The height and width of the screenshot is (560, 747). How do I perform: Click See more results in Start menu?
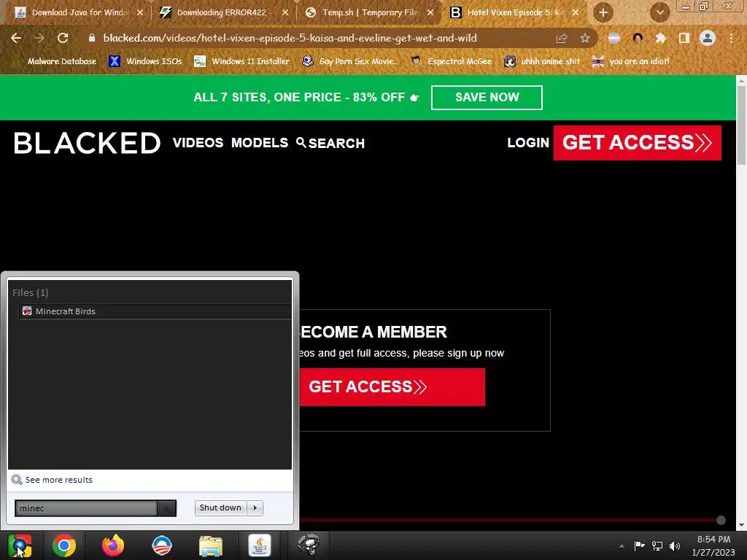tap(52, 480)
